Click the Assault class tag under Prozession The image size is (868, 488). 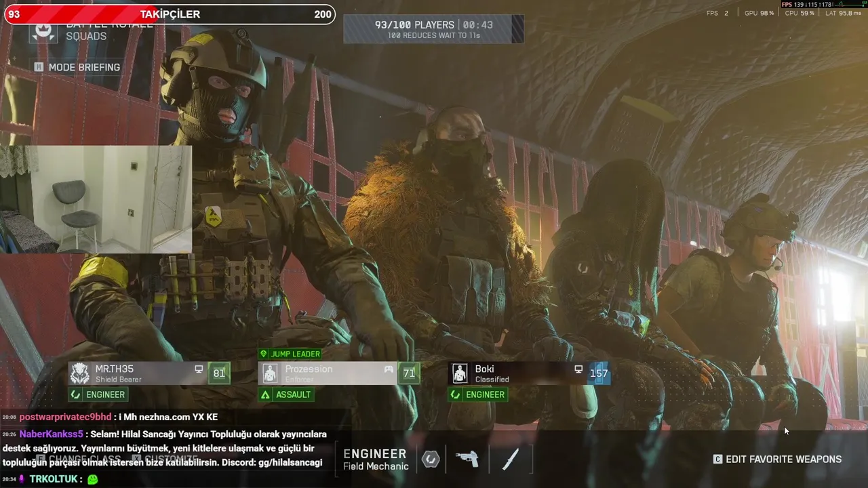coord(286,394)
